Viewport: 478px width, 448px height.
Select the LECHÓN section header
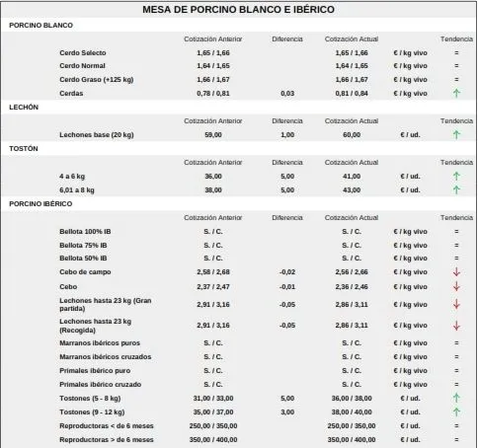point(24,108)
